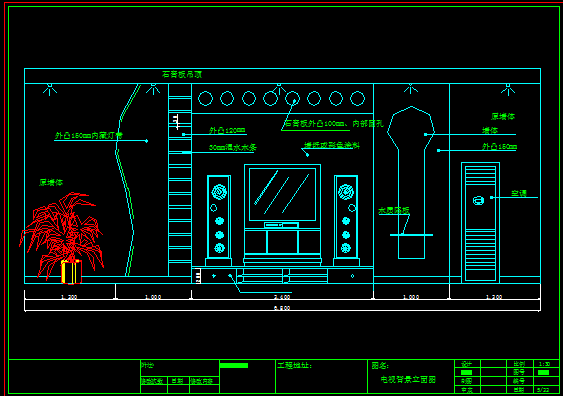The width and height of the screenshot is (563, 396).
Task: Select the leftmost ceiling spotlight symbol
Action: (x=50, y=89)
